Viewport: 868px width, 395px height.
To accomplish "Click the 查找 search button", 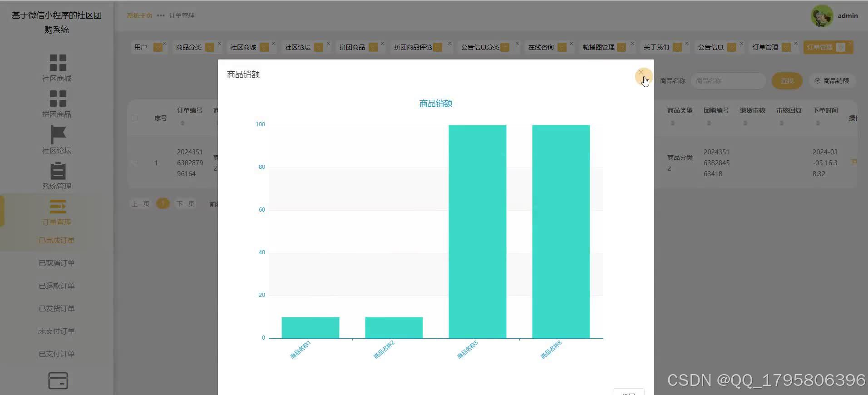I will (787, 81).
